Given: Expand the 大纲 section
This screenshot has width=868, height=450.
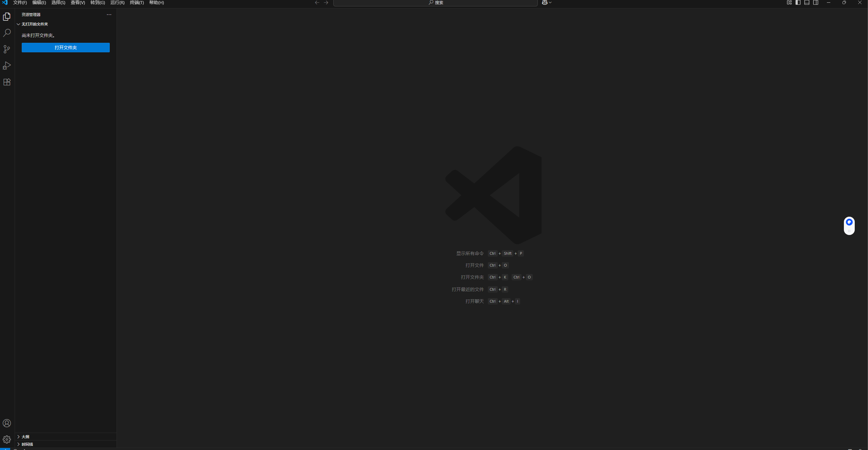Looking at the screenshot, I should (x=66, y=437).
